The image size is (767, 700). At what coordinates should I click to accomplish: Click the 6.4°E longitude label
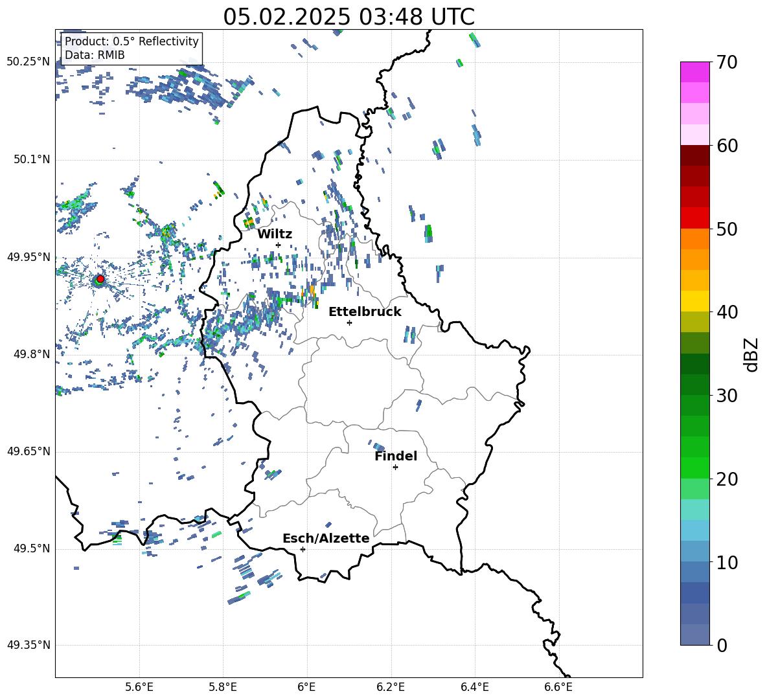(474, 687)
